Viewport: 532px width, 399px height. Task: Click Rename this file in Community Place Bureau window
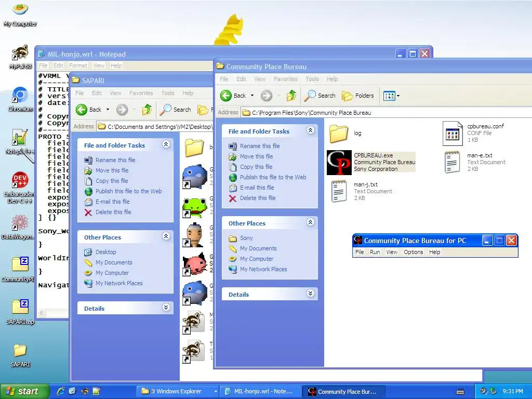(255, 146)
